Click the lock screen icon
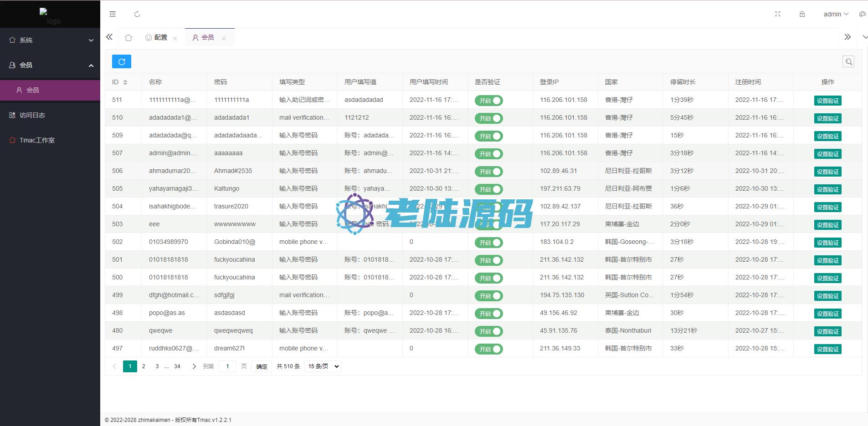868x426 pixels. point(802,14)
